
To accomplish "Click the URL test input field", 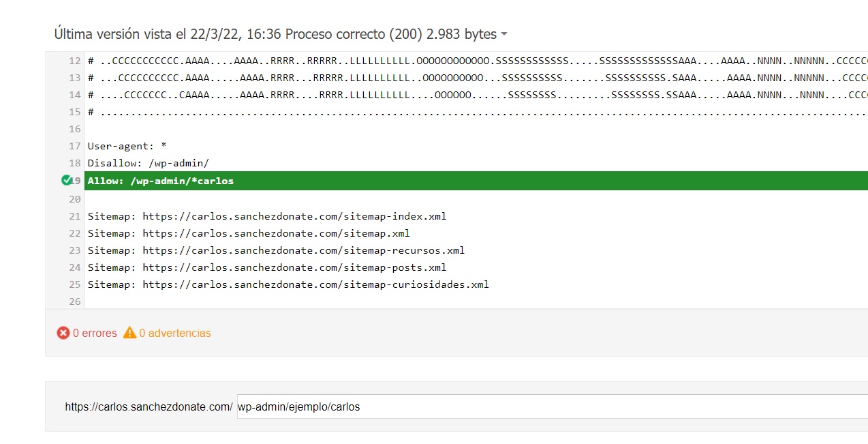I will point(552,406).
